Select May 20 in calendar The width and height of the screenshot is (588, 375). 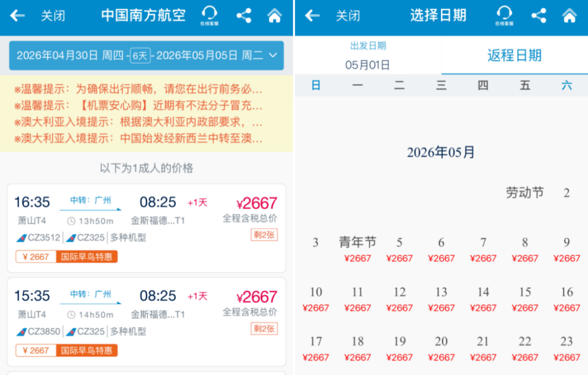[x=442, y=349]
